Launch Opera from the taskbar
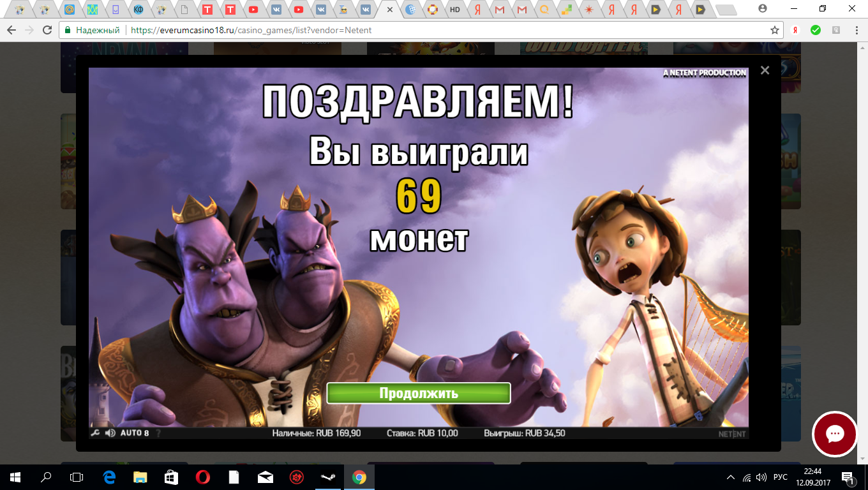Viewport: 868px width, 490px height. click(202, 477)
